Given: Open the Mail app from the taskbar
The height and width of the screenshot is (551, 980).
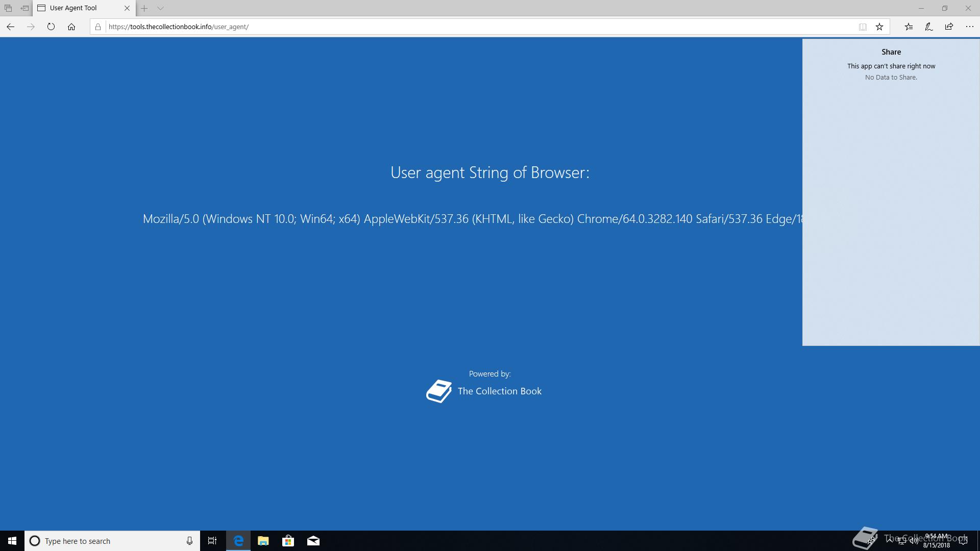Looking at the screenshot, I should (313, 541).
